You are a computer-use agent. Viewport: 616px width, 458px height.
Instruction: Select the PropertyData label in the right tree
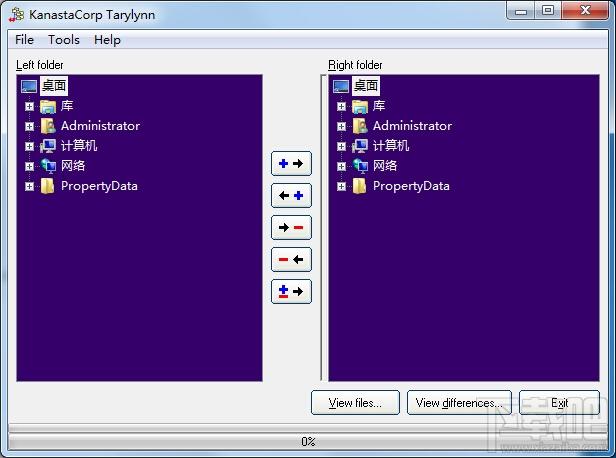tap(411, 186)
